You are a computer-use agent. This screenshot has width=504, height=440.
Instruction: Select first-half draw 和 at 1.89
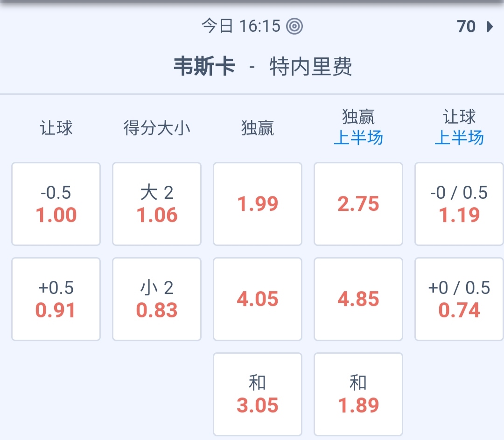click(358, 394)
